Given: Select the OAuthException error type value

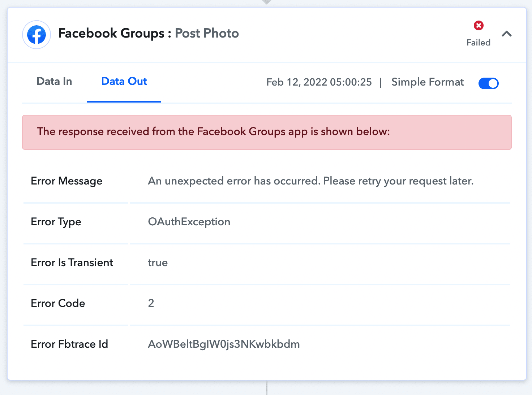Looking at the screenshot, I should 189,222.
